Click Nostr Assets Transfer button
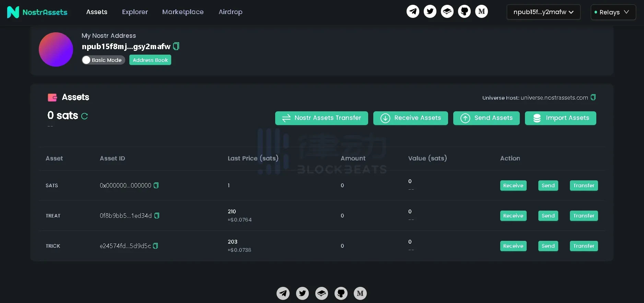 [x=321, y=118]
